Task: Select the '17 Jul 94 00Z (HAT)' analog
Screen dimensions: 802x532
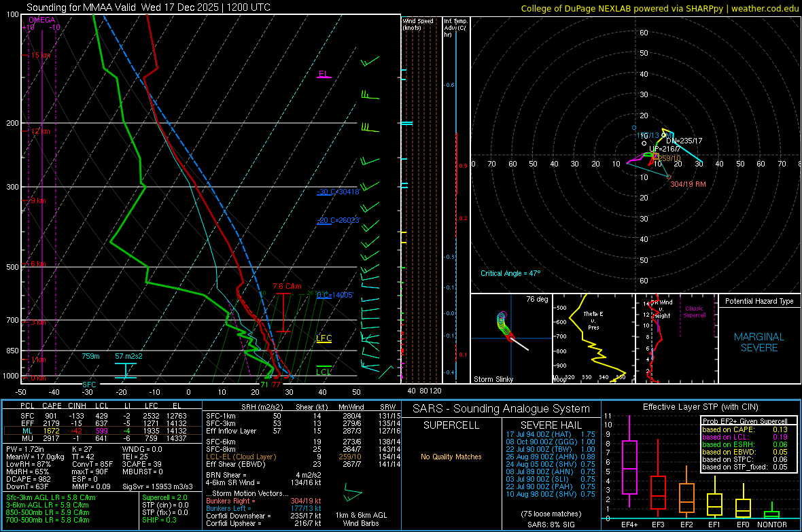Action: [551, 434]
